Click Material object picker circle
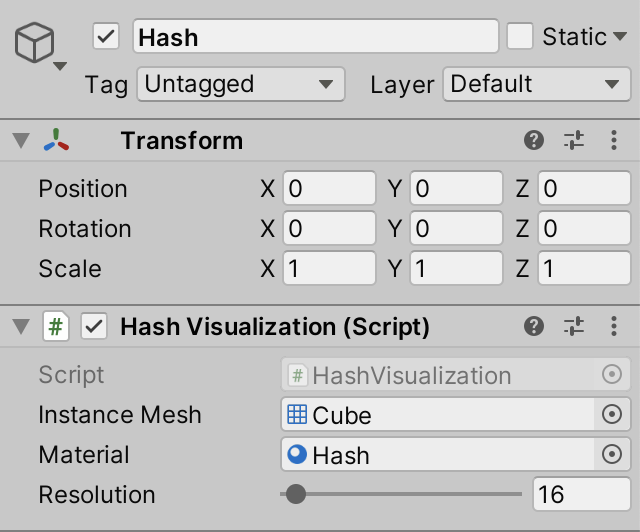 click(612, 454)
